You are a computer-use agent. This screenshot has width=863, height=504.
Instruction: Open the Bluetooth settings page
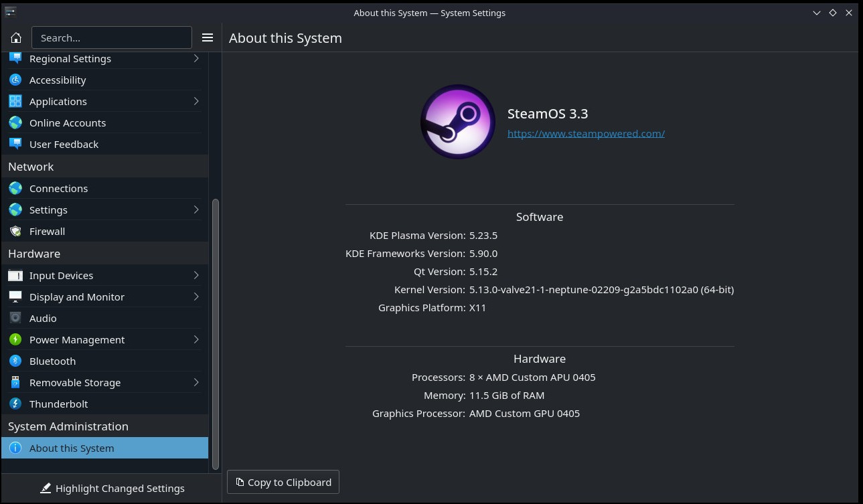point(104,361)
